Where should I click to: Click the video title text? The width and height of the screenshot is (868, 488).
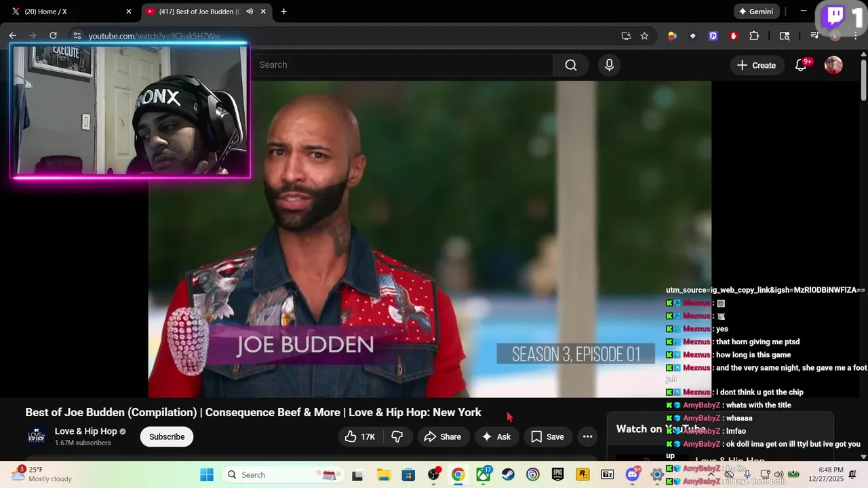tap(253, 412)
